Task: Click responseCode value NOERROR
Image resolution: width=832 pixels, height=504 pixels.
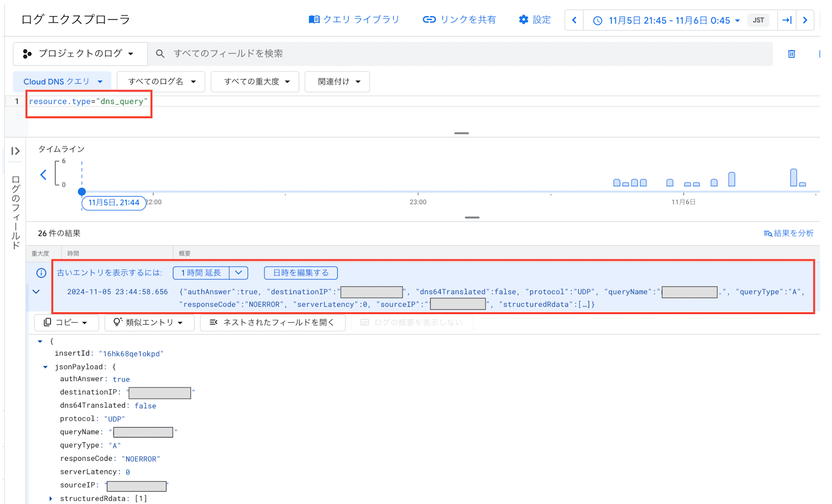Action: point(141,459)
